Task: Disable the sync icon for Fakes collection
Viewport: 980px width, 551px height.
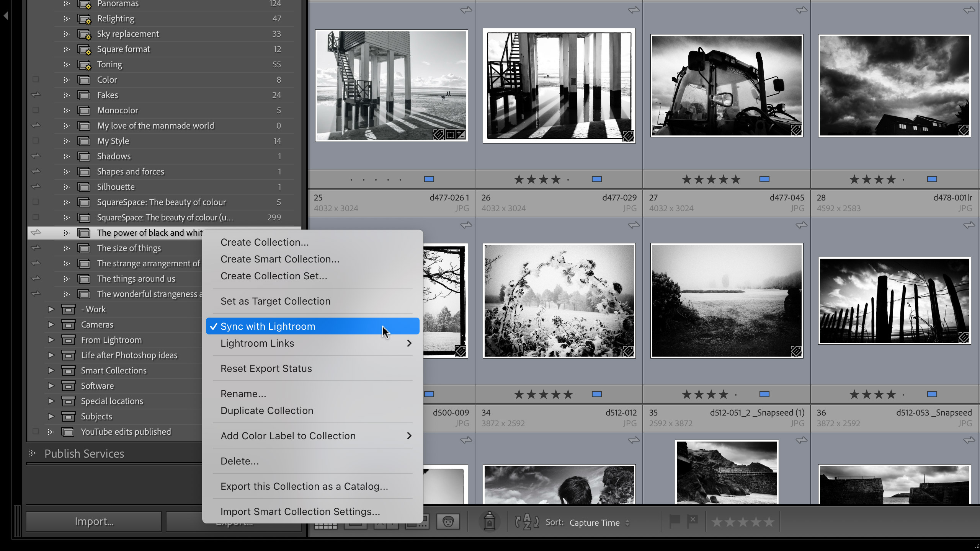Action: coord(36,95)
